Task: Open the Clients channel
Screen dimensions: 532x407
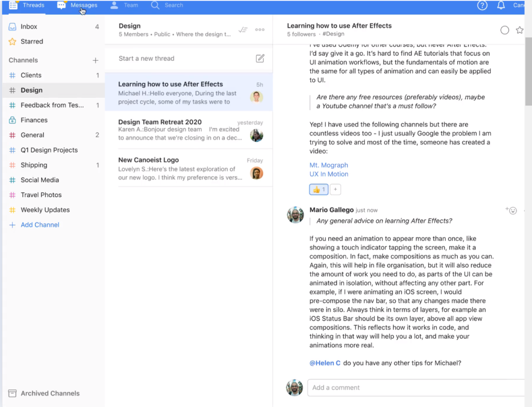Action: (54, 75)
